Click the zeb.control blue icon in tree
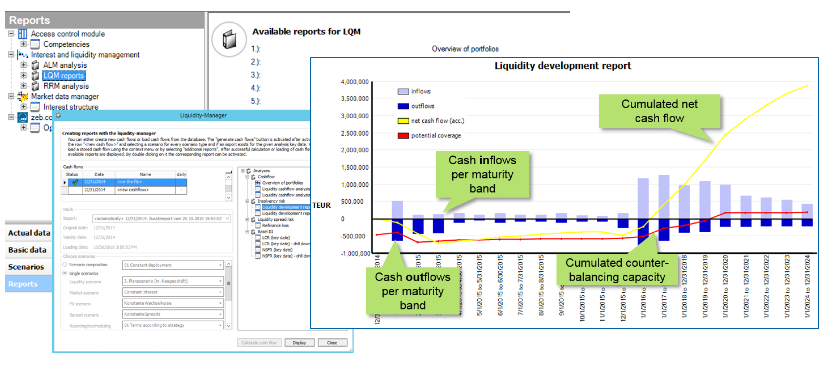 pos(23,118)
